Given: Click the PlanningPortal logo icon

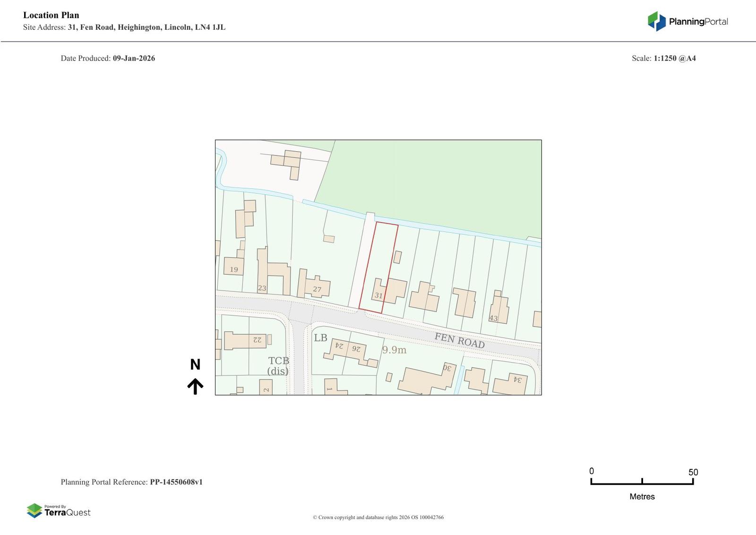Looking at the screenshot, I should tap(656, 21).
